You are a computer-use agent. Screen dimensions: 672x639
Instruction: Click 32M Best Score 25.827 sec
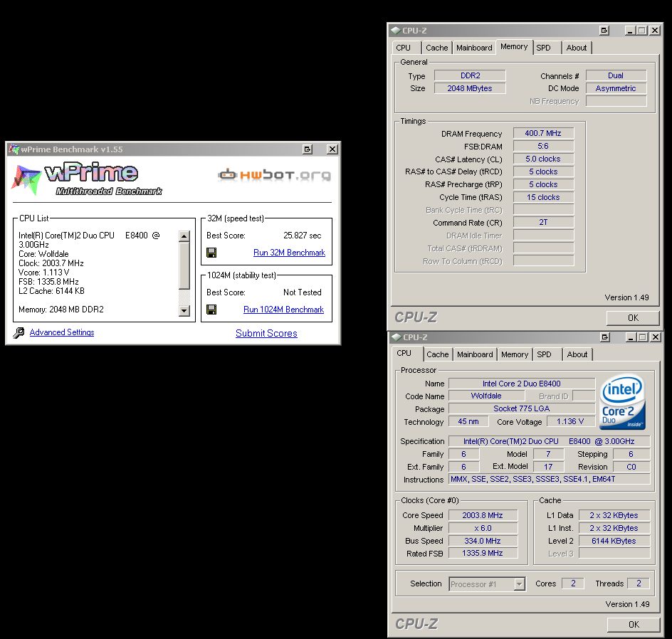(302, 236)
